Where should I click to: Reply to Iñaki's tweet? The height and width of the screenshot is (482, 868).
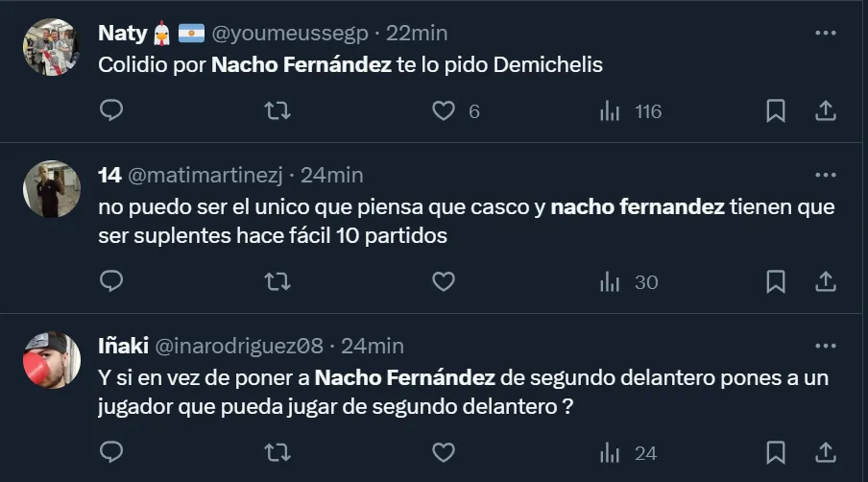coord(111,451)
